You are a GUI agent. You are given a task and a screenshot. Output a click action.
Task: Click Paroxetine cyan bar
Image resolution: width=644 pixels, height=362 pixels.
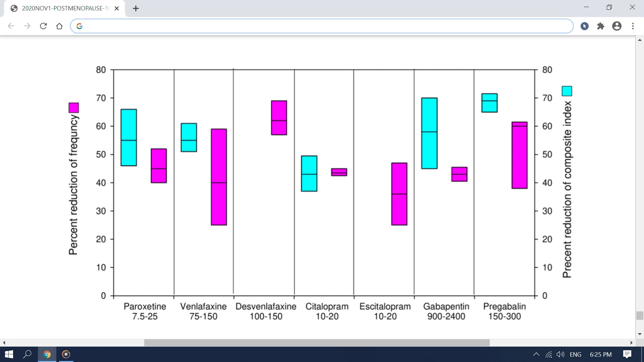128,137
